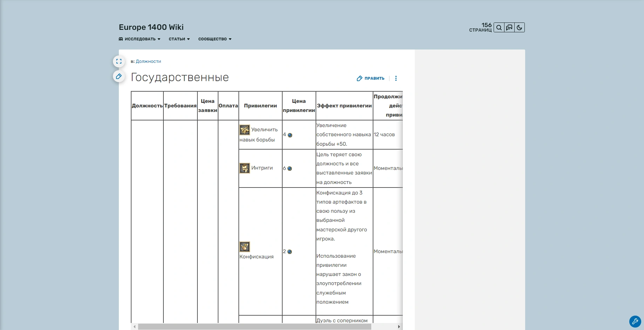Click the Конфискация privilege name
Image resolution: width=644 pixels, height=330 pixels.
(x=257, y=257)
